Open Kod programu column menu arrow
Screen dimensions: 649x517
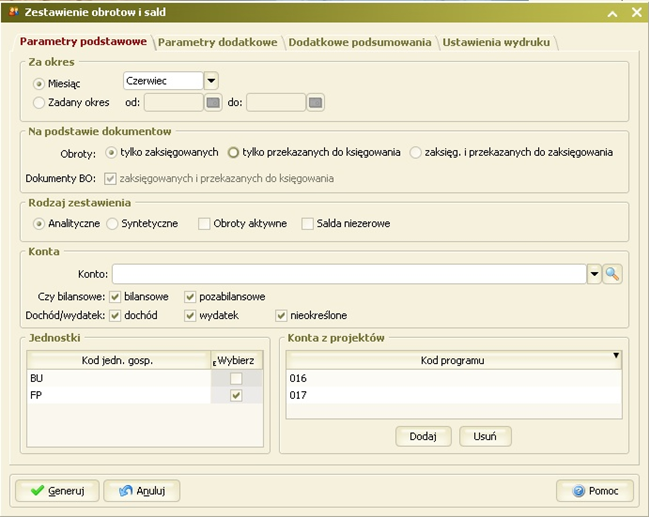616,355
